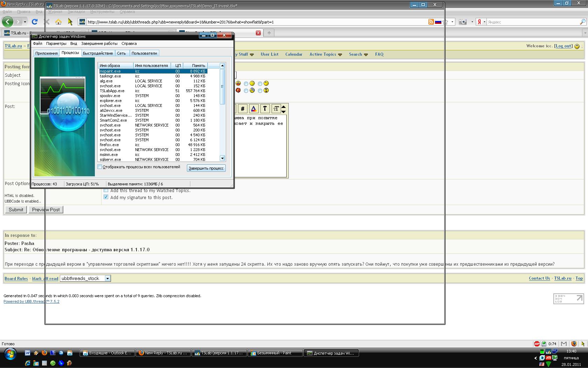Click the Russian flag icon in the address bar
This screenshot has height=368, width=588.
(438, 22)
